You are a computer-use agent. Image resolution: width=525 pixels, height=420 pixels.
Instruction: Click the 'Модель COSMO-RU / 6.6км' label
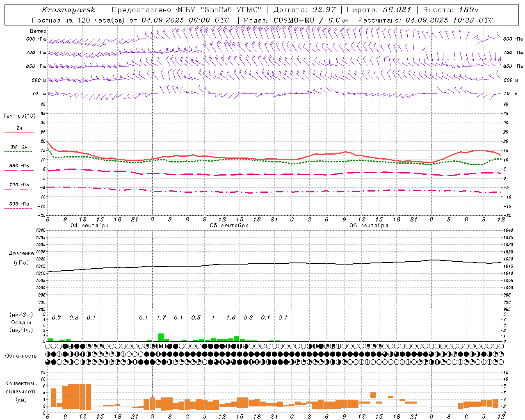pyautogui.click(x=296, y=20)
